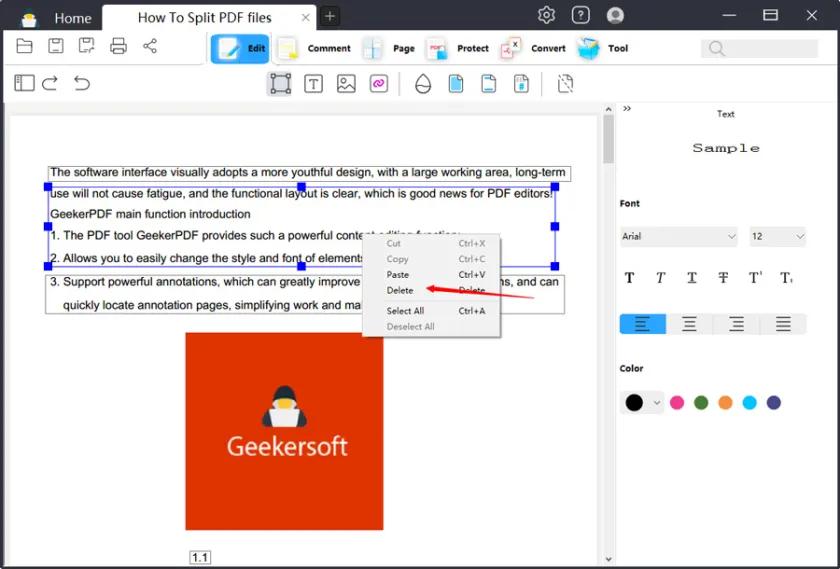This screenshot has height=569, width=840.
Task: Select the Add Link tool icon
Action: [x=379, y=84]
